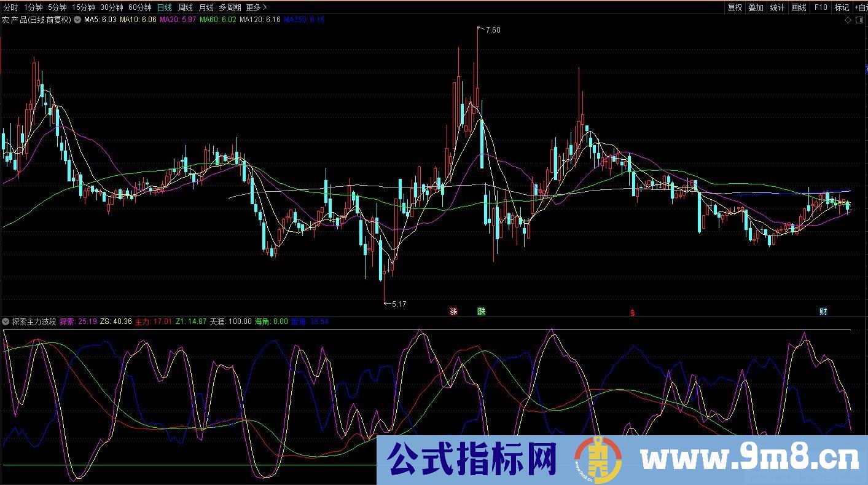This screenshot has width=868, height=485.
Task: Click the green 跌 marker icon below the chart
Action: pos(482,312)
